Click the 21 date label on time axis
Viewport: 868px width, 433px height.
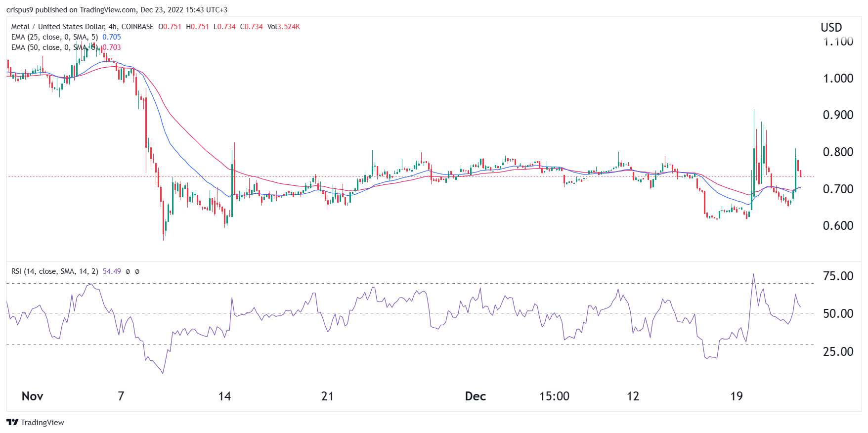(x=327, y=396)
